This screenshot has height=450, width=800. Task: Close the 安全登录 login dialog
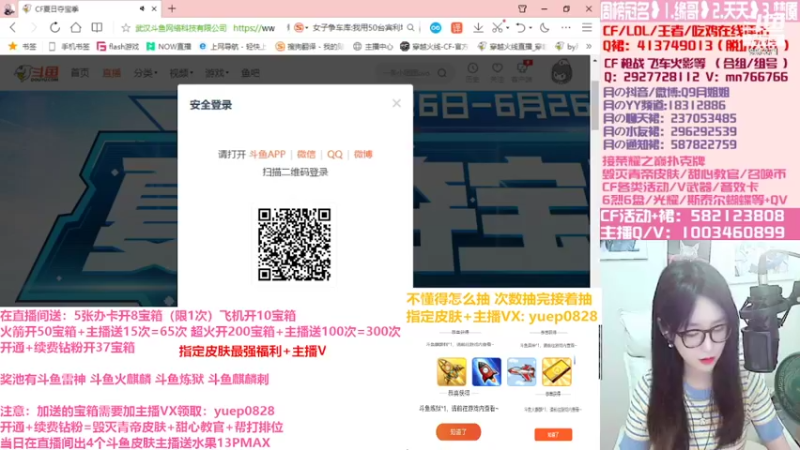[x=396, y=104]
